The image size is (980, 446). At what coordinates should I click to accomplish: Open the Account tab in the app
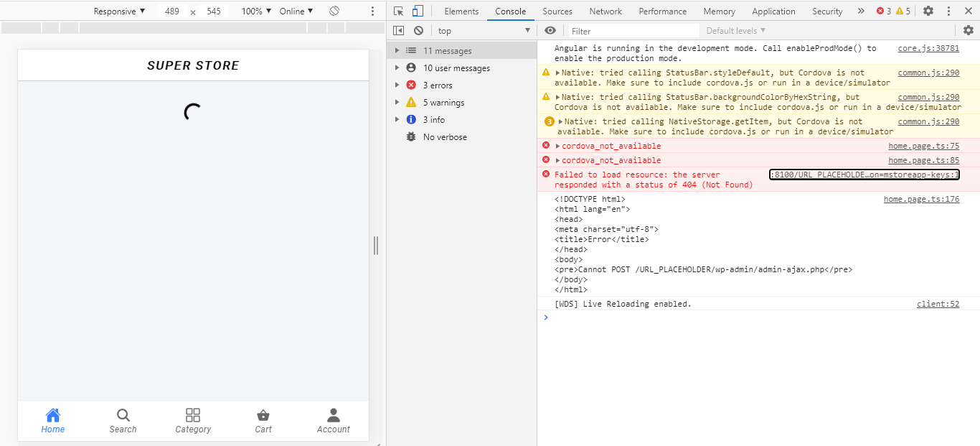[333, 420]
